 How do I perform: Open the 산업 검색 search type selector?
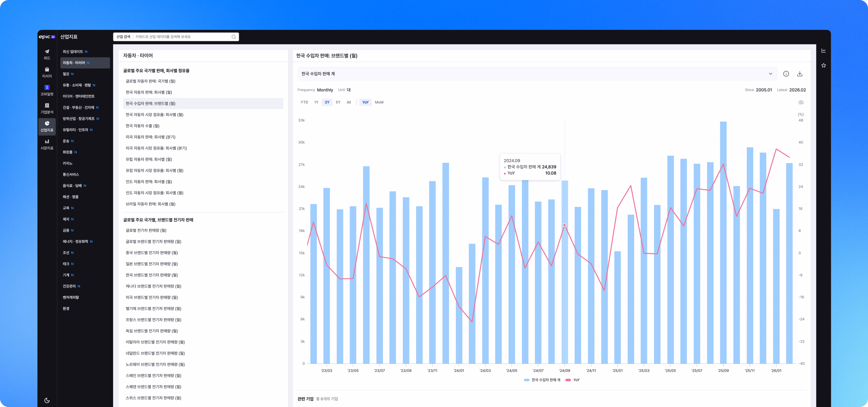(x=123, y=37)
